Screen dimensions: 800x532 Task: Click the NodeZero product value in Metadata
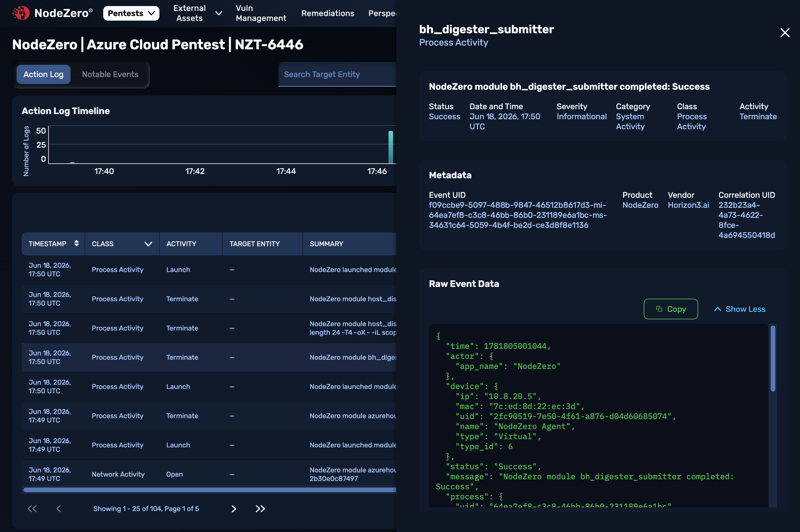(640, 205)
